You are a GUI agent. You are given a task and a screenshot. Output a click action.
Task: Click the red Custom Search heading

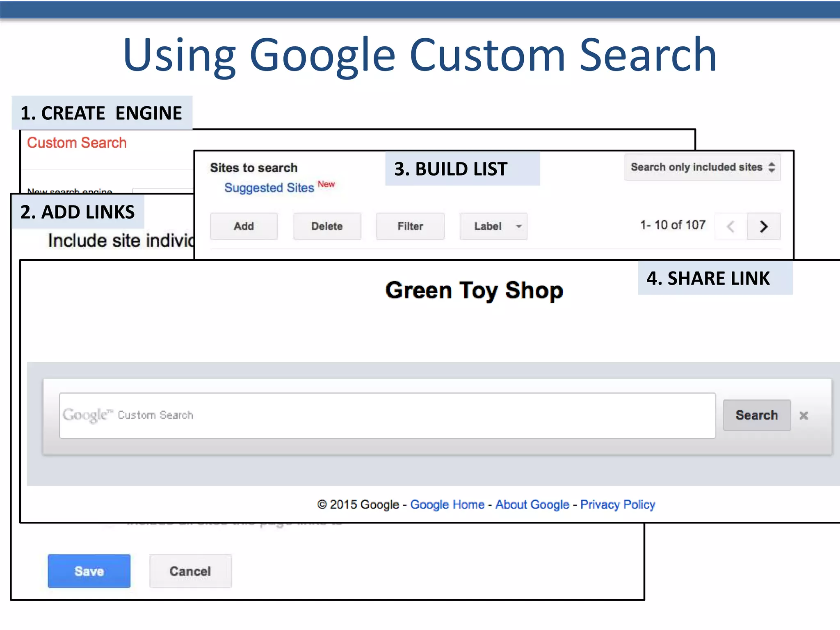pyautogui.click(x=77, y=143)
